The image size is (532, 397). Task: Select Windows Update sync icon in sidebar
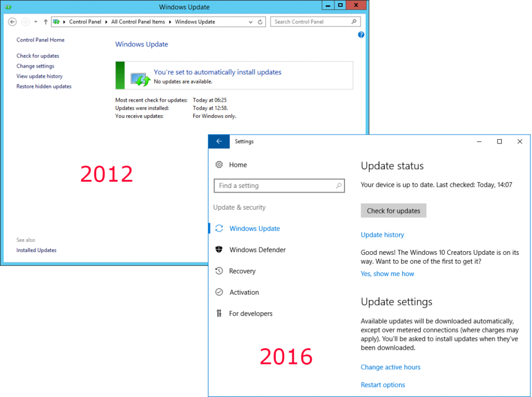[219, 228]
